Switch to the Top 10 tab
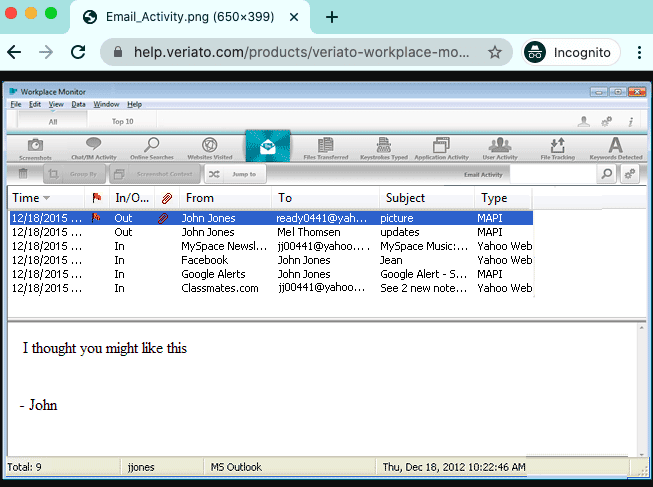 point(122,121)
